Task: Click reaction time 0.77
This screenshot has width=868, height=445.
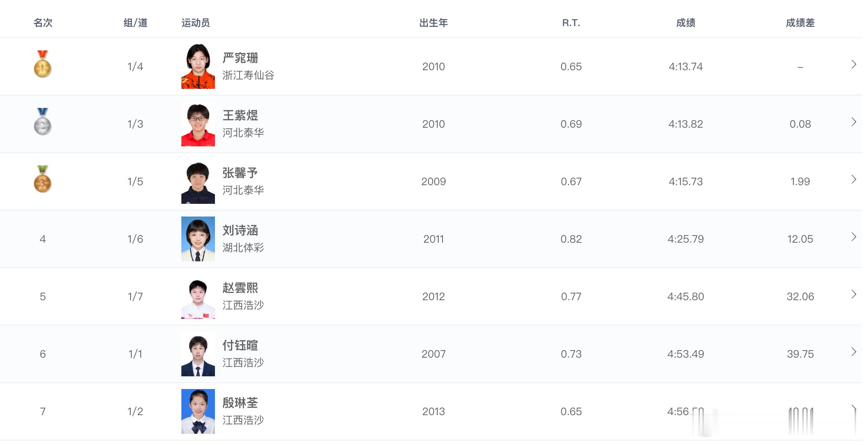Action: click(571, 296)
